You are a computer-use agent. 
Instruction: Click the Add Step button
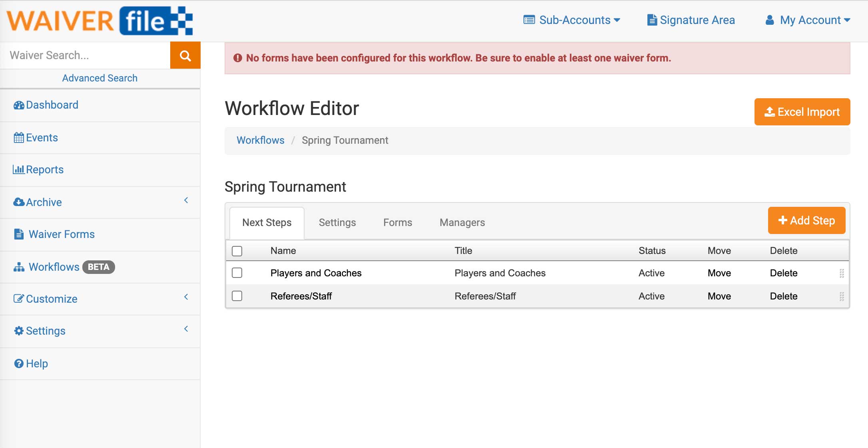pyautogui.click(x=806, y=220)
